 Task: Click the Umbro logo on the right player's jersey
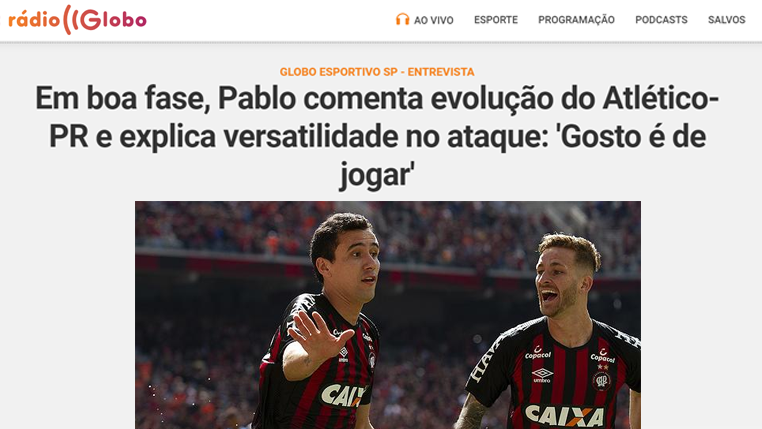pos(542,375)
